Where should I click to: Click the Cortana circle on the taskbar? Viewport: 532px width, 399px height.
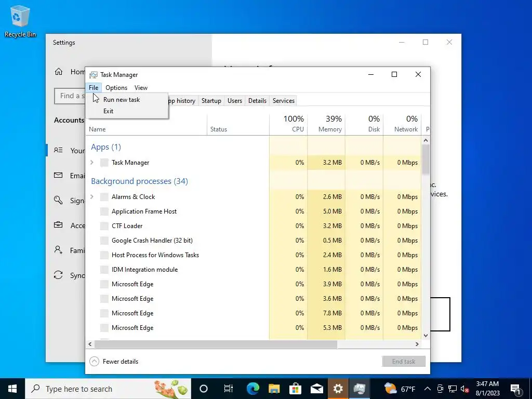[203, 389]
